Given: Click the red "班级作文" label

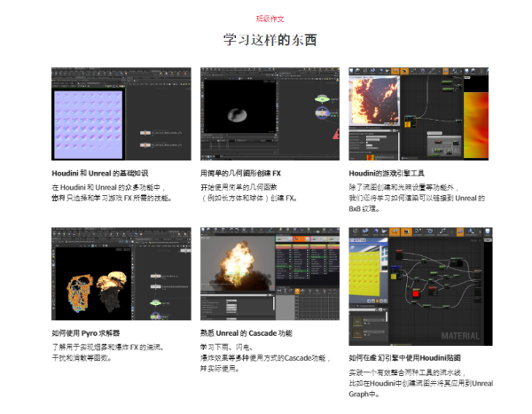Looking at the screenshot, I should 270,19.
